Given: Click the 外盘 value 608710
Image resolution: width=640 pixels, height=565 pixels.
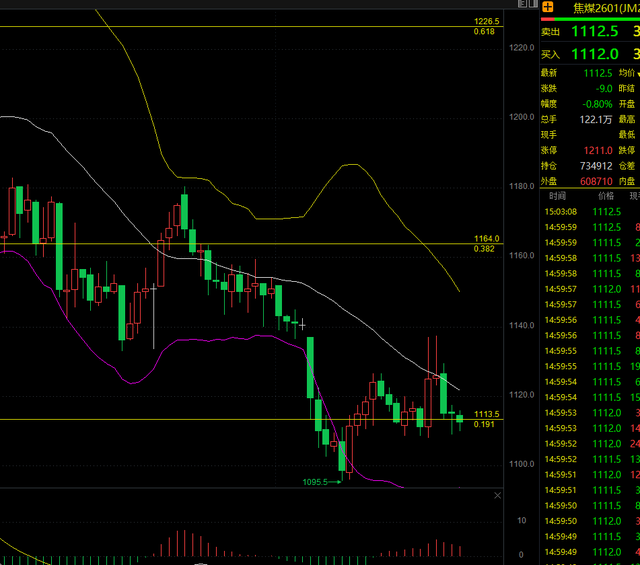Looking at the screenshot, I should click(x=595, y=181).
